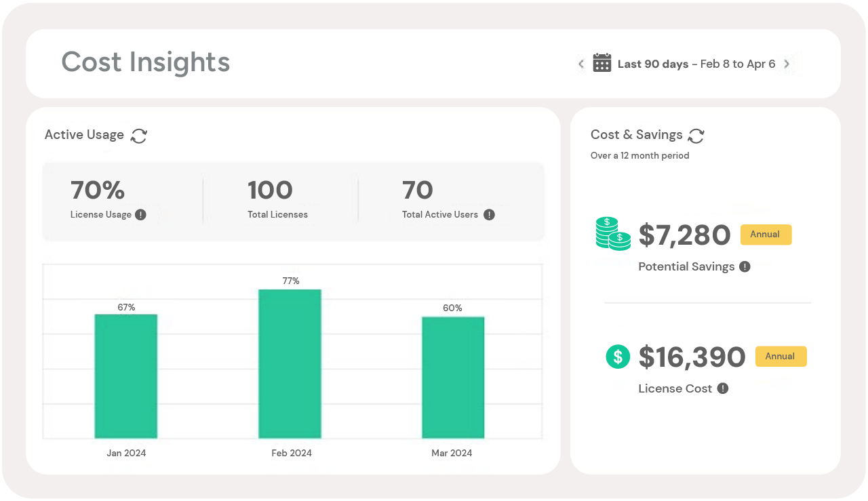Click the Annual badge next to $16,390
Screen dimensions: 868x501
pyautogui.click(x=781, y=356)
